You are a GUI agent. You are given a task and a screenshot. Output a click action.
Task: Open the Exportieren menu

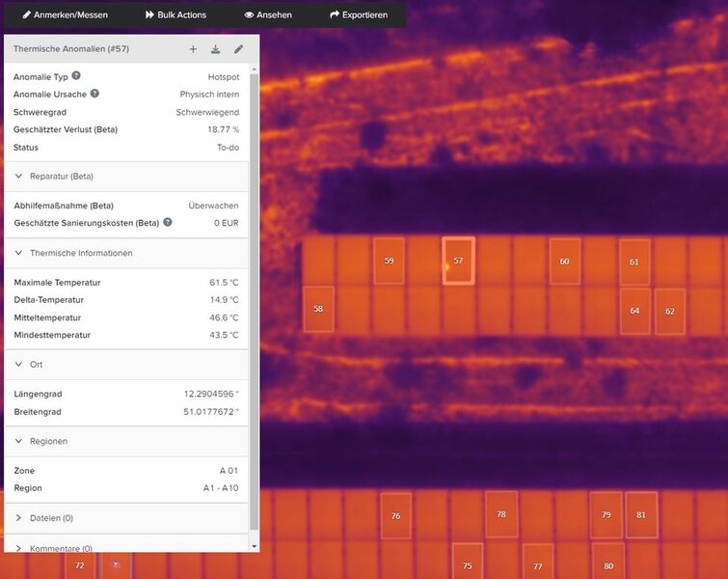point(359,15)
